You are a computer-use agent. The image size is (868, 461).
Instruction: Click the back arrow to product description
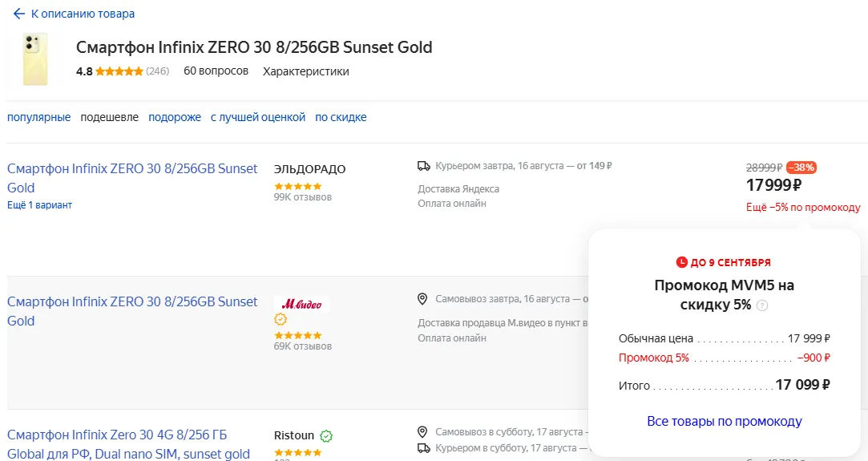point(19,14)
